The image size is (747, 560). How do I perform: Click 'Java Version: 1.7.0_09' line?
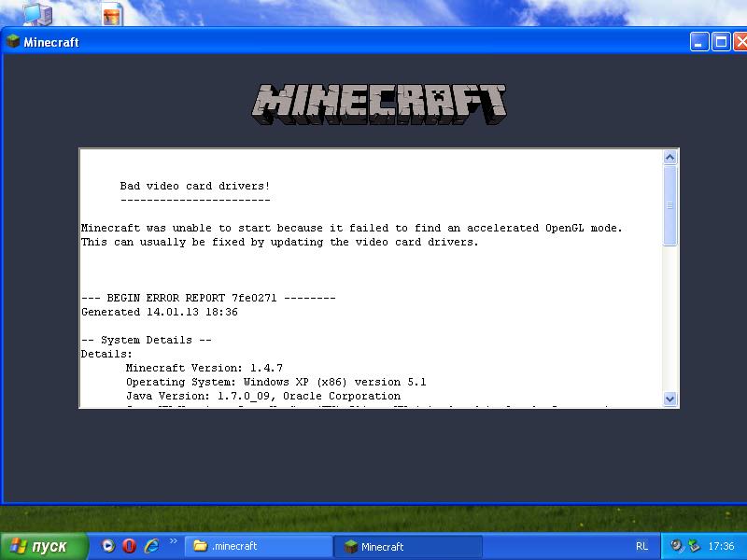tap(263, 396)
